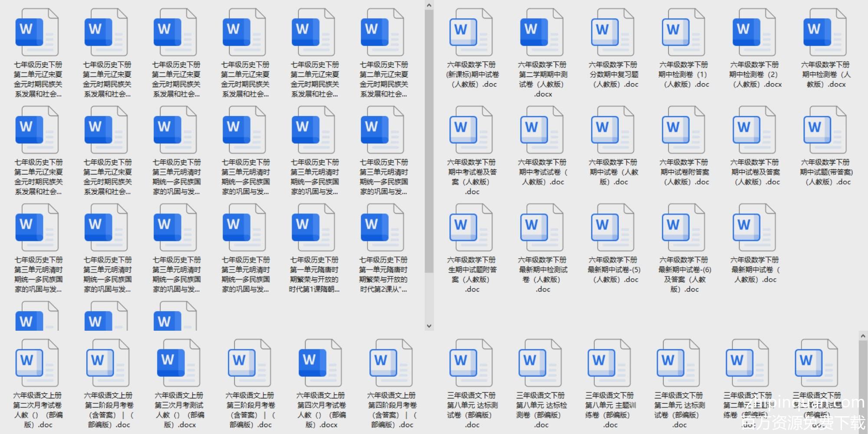Click scroll-down arrow of history files pane

429,325
